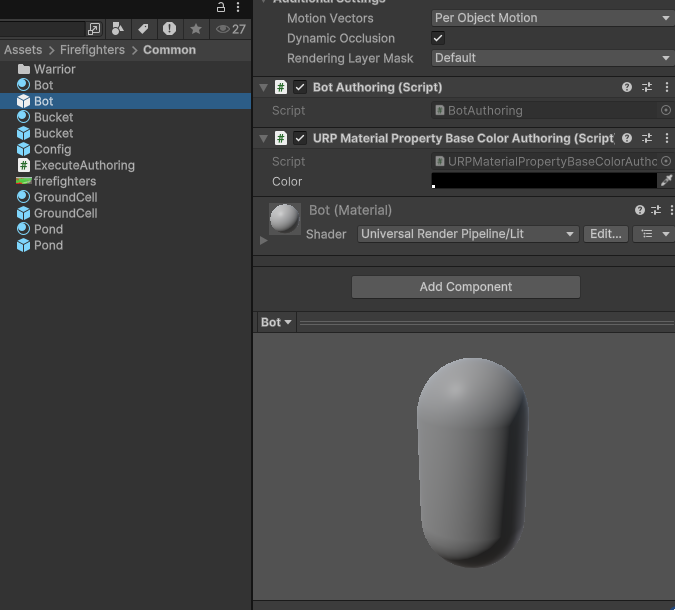Screen dimensions: 675x610
Task: Go to the Firefighters breadcrumb
Action: (x=92, y=50)
